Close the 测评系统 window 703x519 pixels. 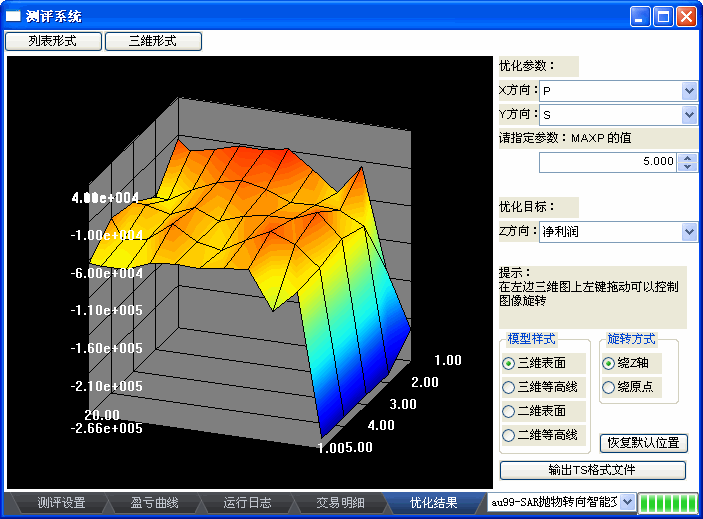(x=686, y=17)
